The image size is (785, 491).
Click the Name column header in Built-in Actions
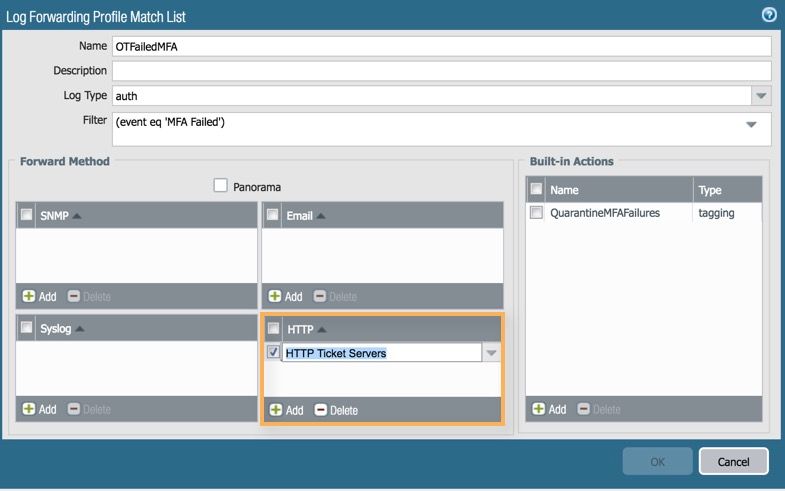(x=619, y=190)
